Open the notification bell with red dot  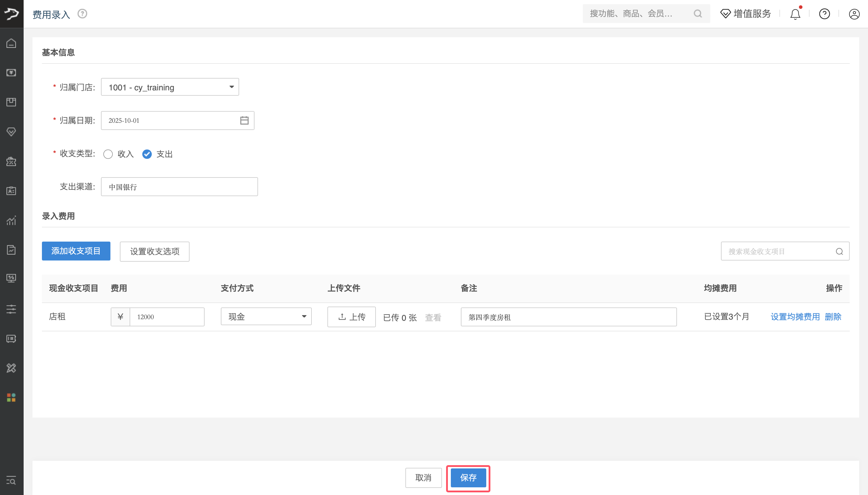pyautogui.click(x=794, y=14)
